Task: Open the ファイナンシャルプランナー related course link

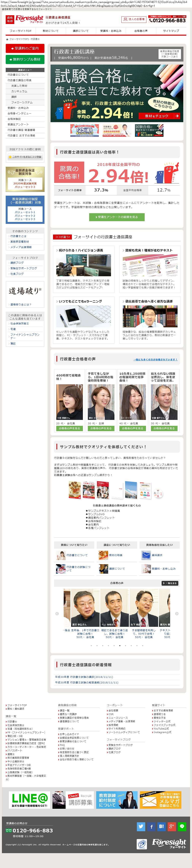Action: click(x=25, y=336)
